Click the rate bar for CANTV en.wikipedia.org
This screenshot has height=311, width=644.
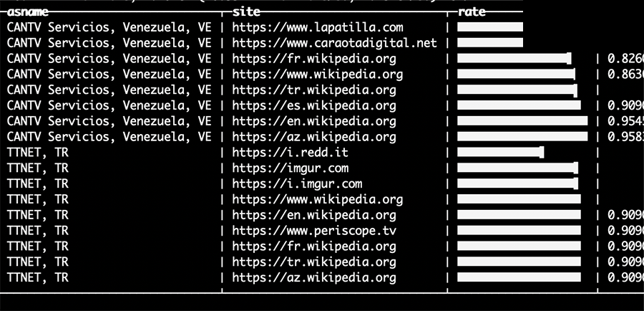click(x=522, y=121)
